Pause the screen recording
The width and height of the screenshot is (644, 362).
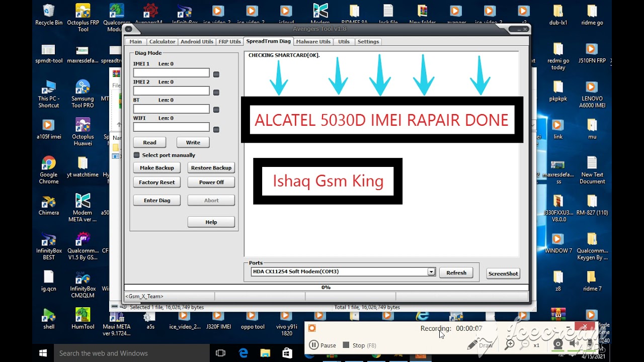click(x=322, y=345)
